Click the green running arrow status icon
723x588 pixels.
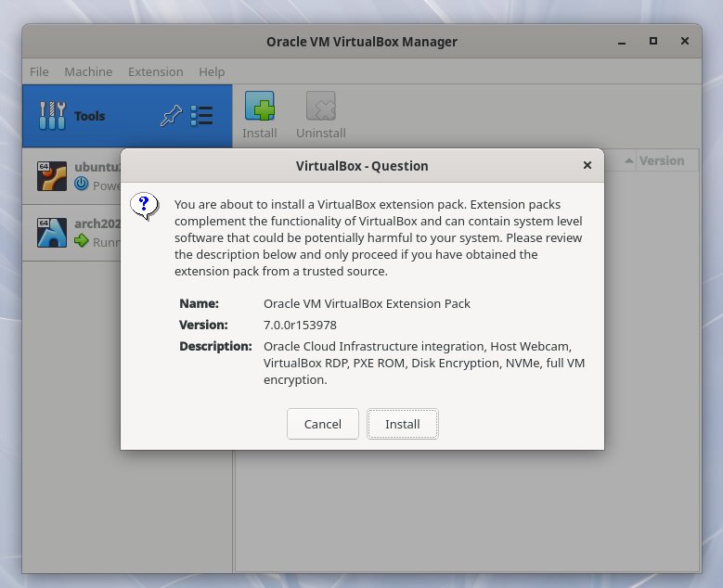coord(82,241)
